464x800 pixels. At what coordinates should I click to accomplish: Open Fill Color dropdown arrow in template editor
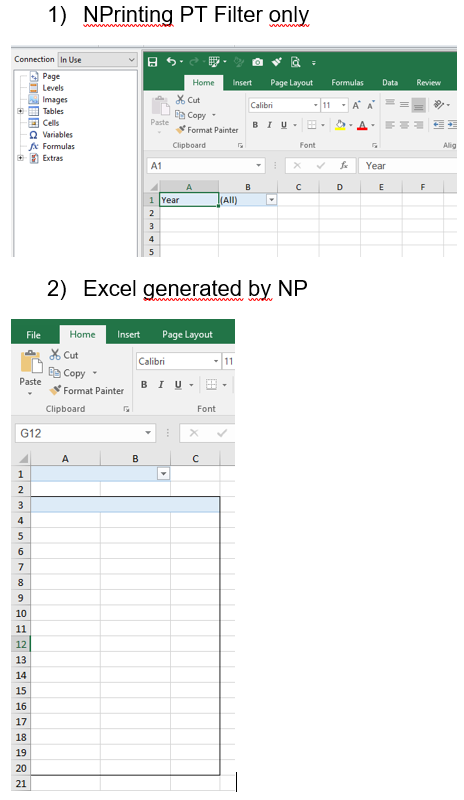351,126
